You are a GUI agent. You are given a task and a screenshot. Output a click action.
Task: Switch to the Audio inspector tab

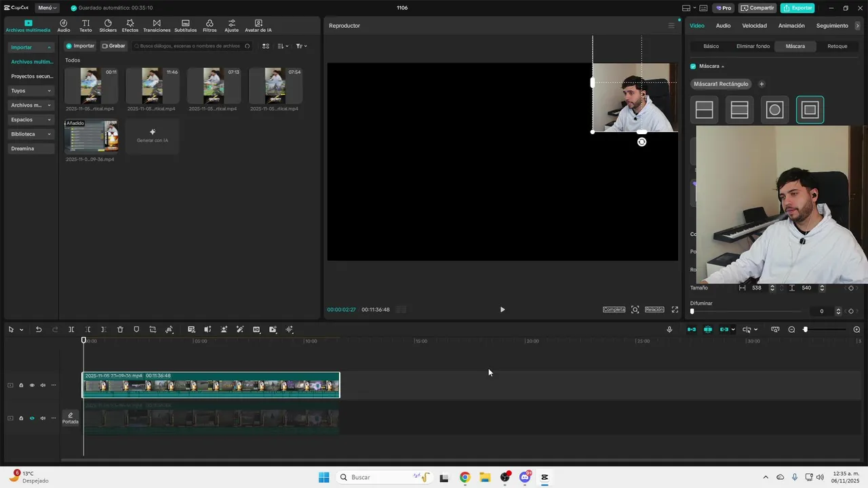724,26
